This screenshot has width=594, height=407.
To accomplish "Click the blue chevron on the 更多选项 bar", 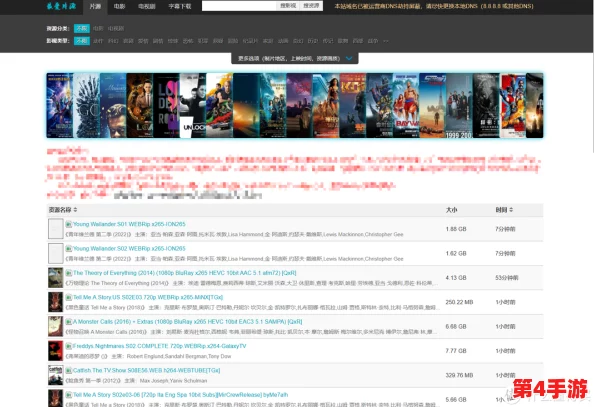I will click(349, 58).
